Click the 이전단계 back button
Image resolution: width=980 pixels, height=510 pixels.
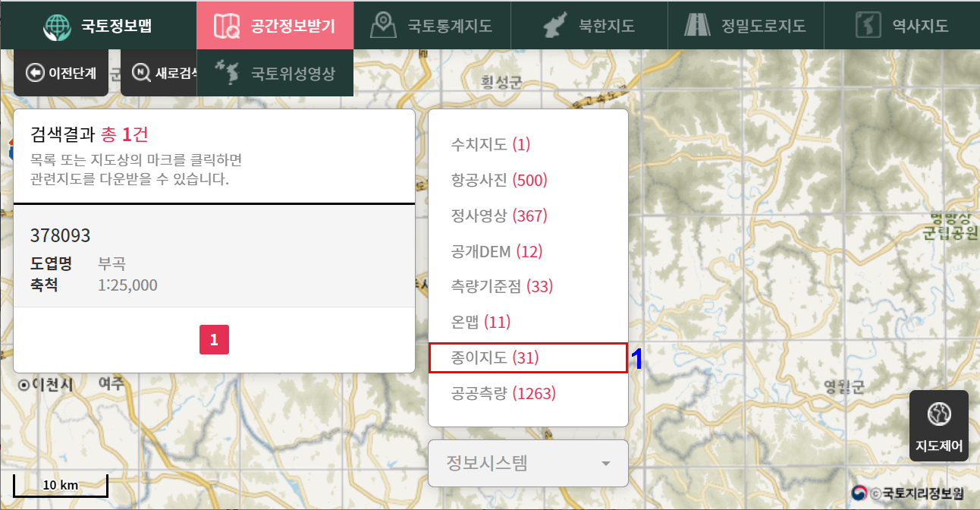click(61, 73)
